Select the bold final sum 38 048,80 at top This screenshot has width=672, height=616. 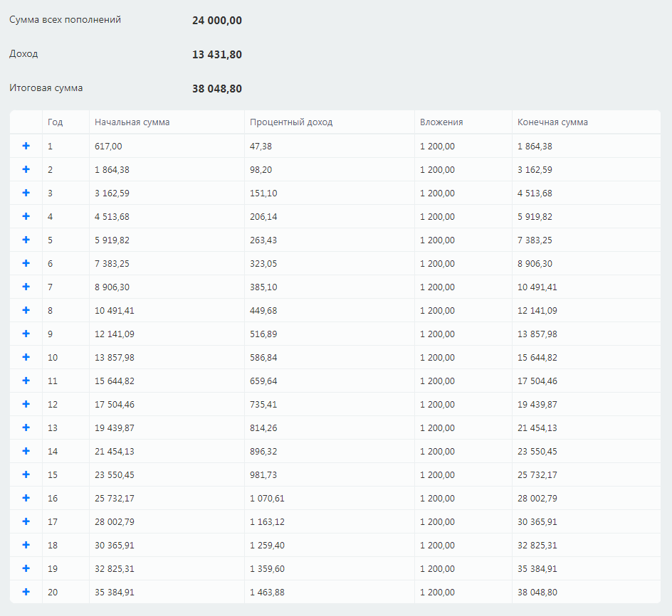(x=217, y=89)
